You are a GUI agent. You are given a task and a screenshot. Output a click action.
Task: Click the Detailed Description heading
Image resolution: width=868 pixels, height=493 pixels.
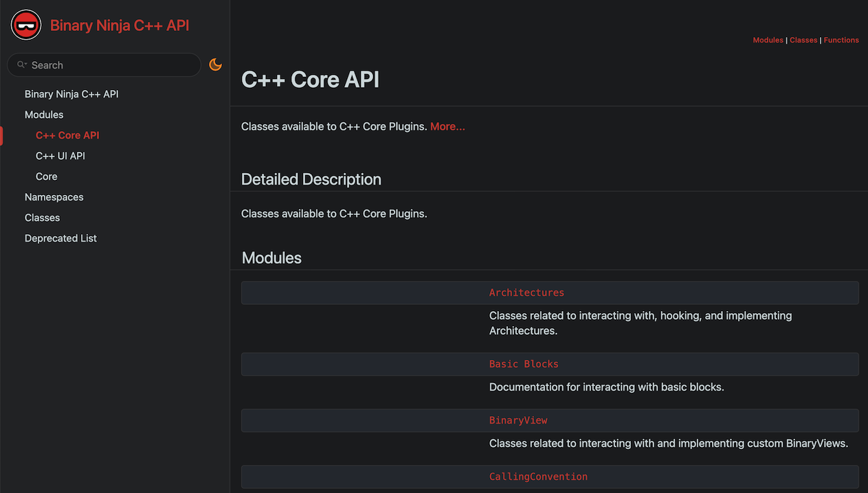pyautogui.click(x=311, y=179)
